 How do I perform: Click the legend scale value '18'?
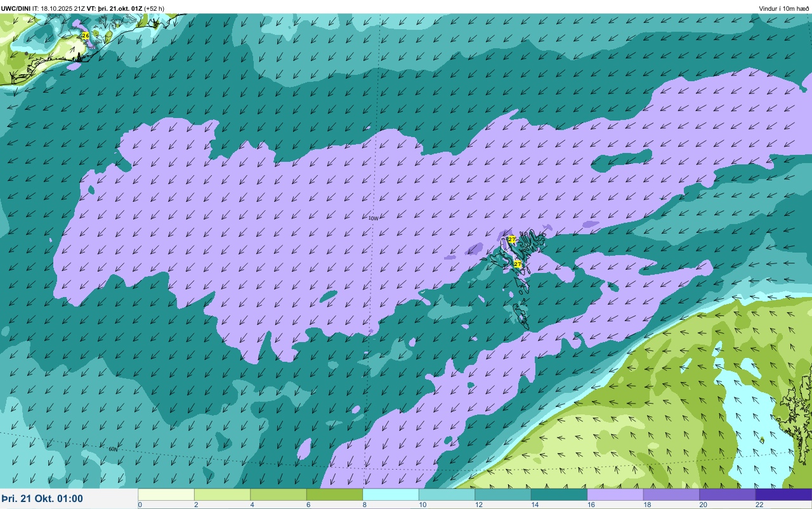[x=646, y=505]
